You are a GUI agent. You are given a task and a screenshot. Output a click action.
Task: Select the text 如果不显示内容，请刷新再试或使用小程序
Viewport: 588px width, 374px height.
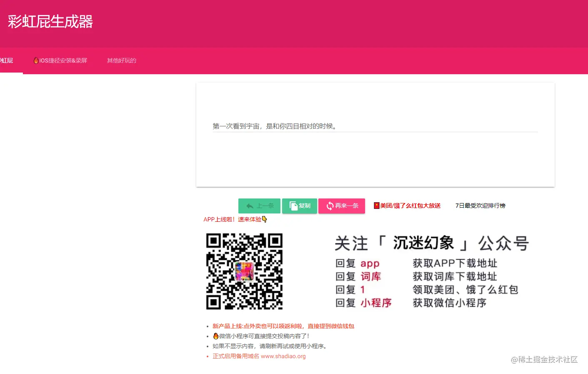click(270, 346)
